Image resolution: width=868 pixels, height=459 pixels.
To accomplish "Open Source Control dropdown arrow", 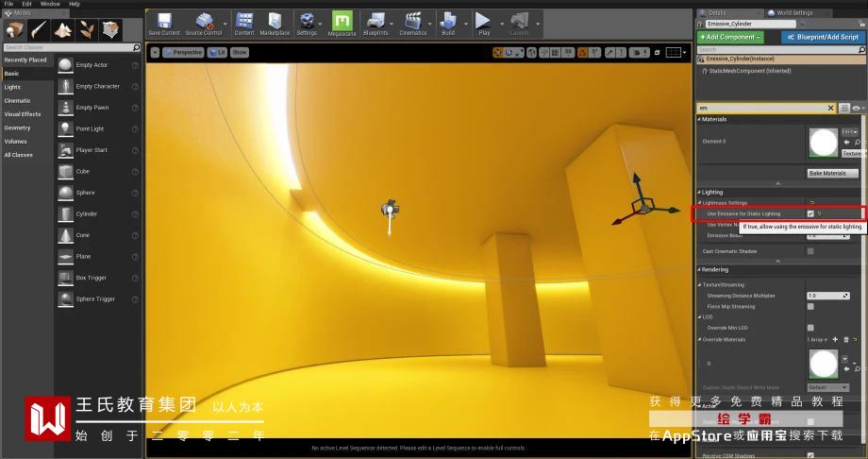I will [x=225, y=25].
